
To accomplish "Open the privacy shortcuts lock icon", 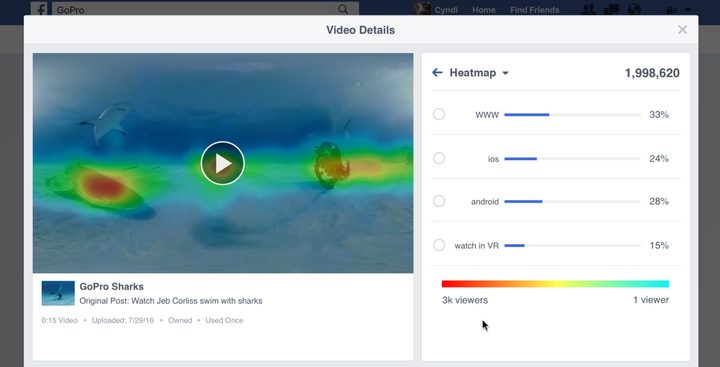I will pos(670,10).
